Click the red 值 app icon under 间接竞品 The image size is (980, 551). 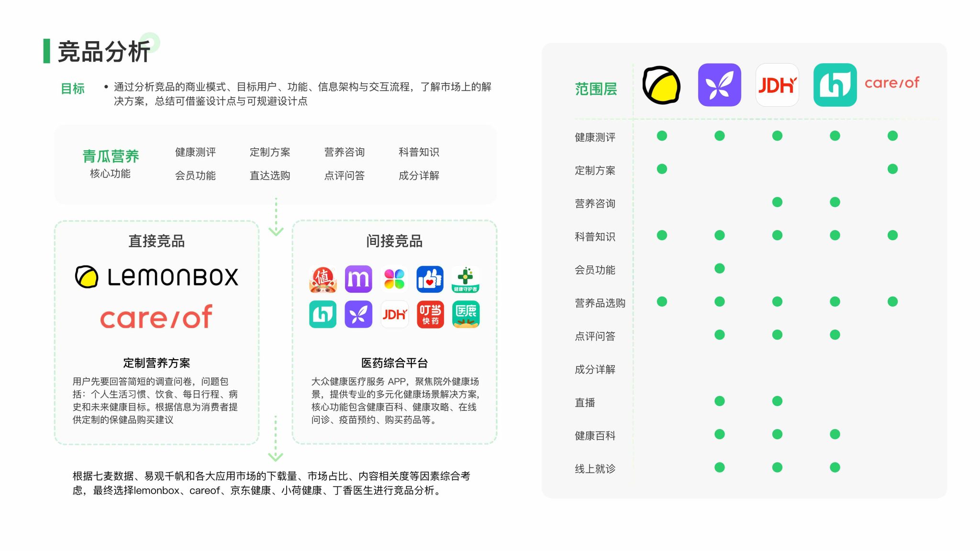(x=323, y=279)
